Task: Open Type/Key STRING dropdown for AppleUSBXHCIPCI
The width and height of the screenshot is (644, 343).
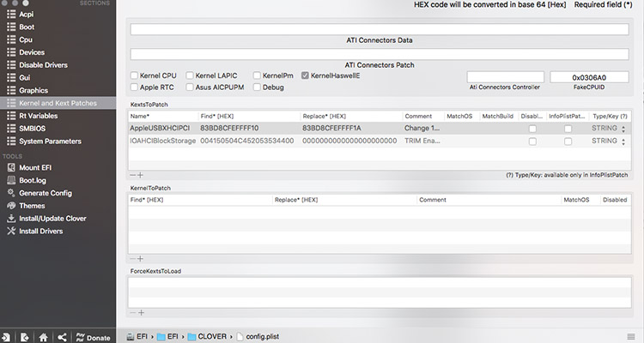Action: [x=609, y=129]
